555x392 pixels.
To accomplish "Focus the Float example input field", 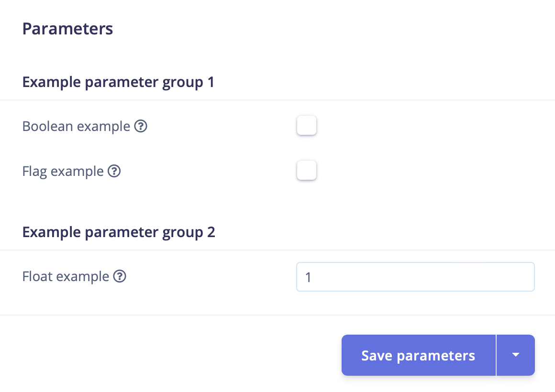I will 415,277.
